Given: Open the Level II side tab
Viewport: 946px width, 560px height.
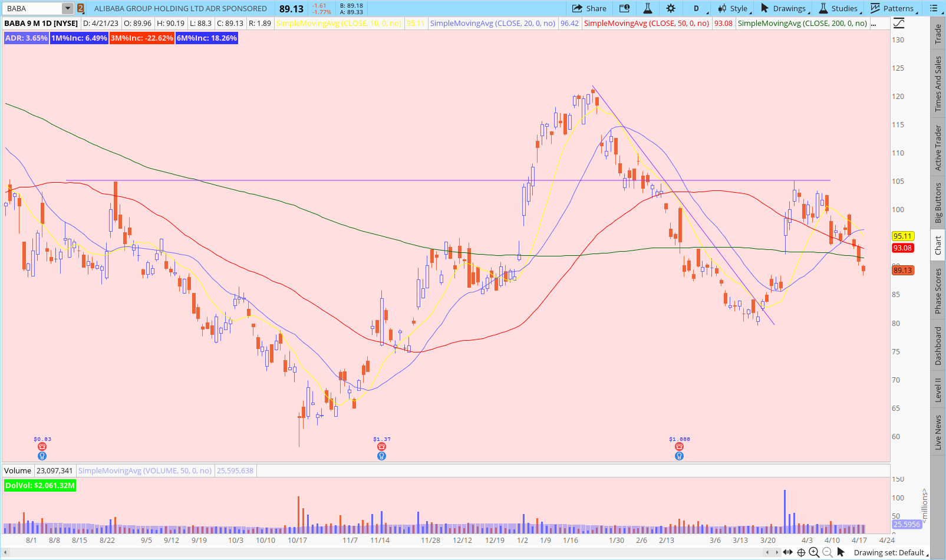Looking at the screenshot, I should [x=938, y=390].
